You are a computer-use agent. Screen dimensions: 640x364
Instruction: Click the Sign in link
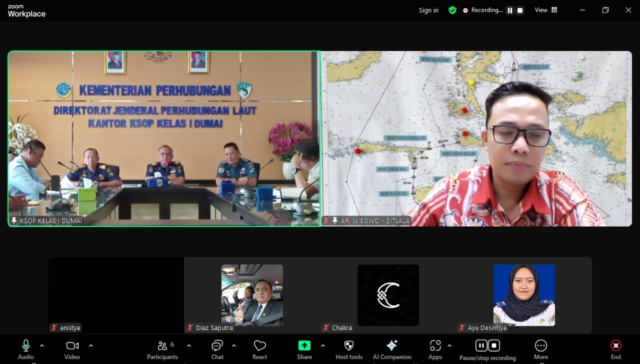pos(429,10)
